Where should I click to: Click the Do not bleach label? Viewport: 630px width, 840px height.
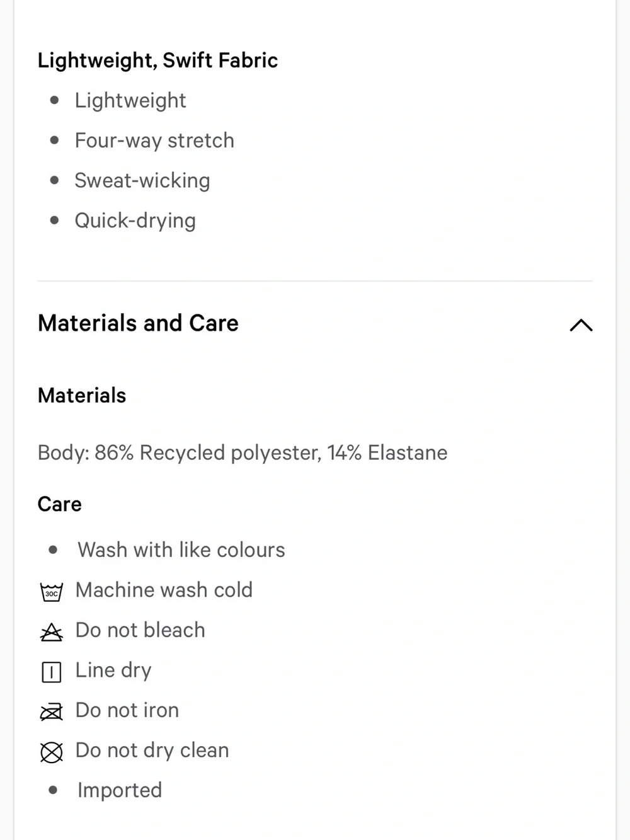[140, 630]
